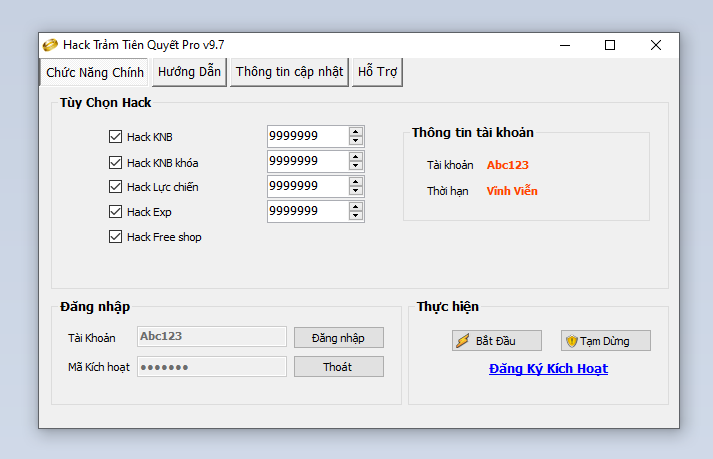This screenshot has width=713, height=459.
Task: Disable the Hack Lực chiến checkbox
Action: pyautogui.click(x=115, y=187)
